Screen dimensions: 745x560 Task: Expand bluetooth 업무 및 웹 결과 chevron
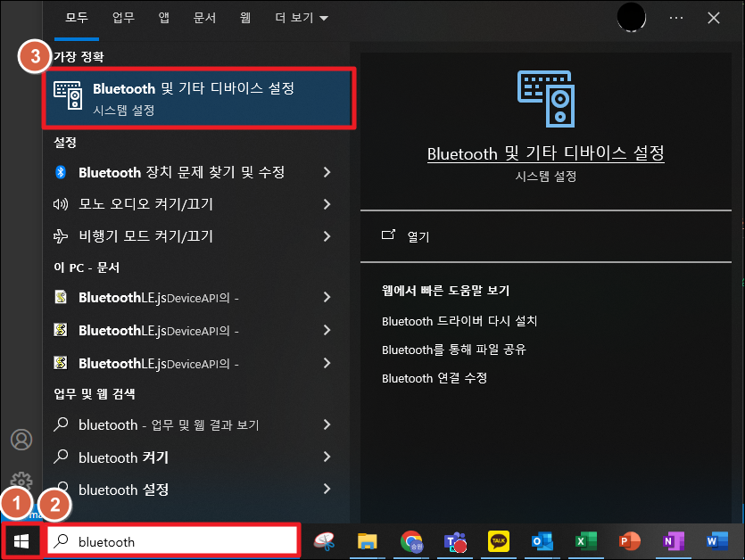coord(327,424)
